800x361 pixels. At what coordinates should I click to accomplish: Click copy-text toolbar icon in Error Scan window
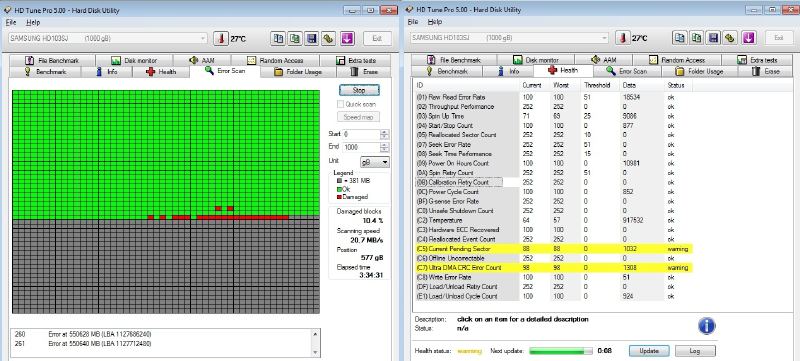point(278,38)
